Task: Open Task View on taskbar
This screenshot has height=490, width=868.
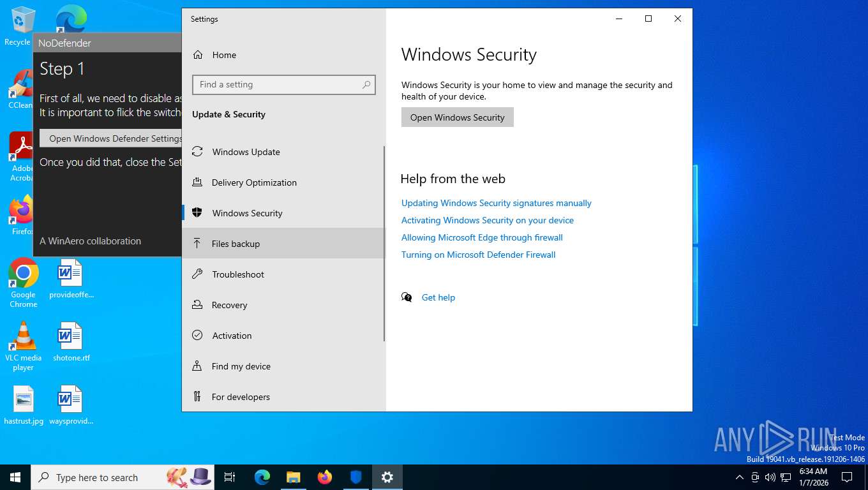Action: [x=230, y=477]
